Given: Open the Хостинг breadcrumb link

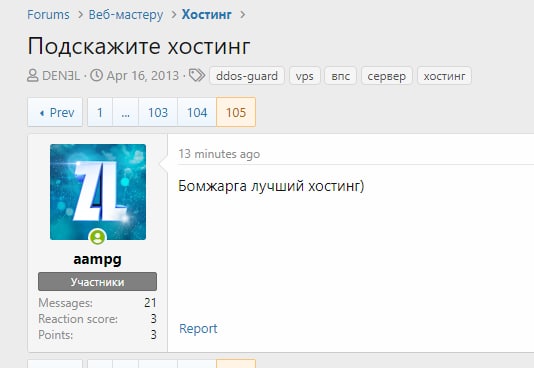Looking at the screenshot, I should (206, 15).
